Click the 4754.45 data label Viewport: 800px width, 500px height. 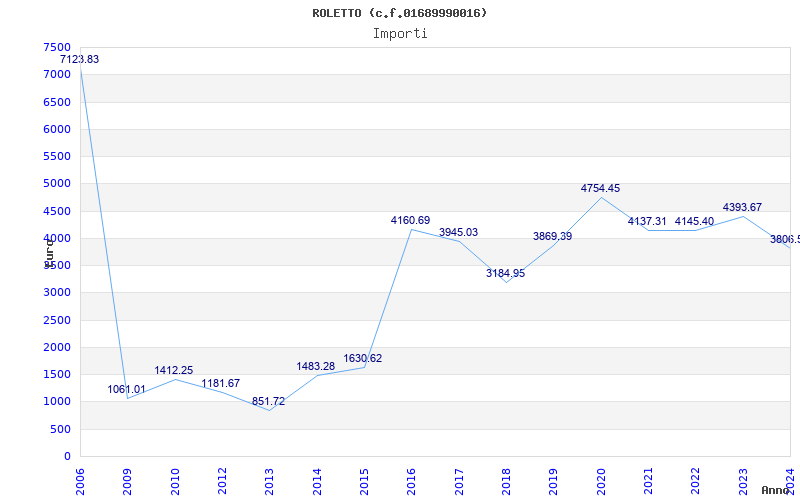click(601, 188)
